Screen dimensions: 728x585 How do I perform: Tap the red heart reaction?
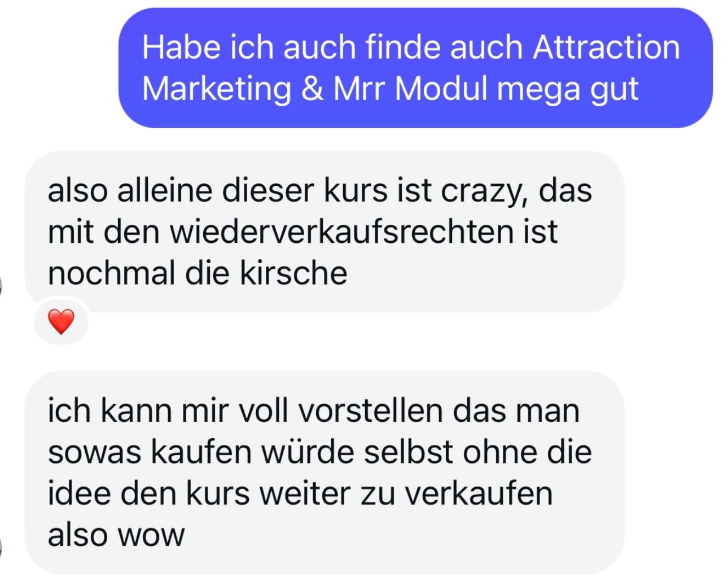coord(61,321)
